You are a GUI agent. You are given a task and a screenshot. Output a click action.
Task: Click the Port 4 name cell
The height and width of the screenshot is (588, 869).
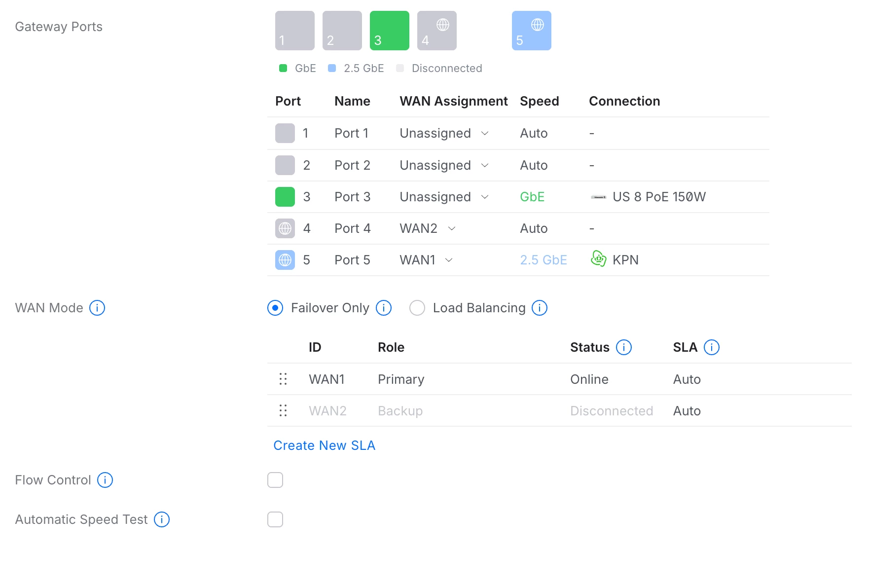point(352,228)
